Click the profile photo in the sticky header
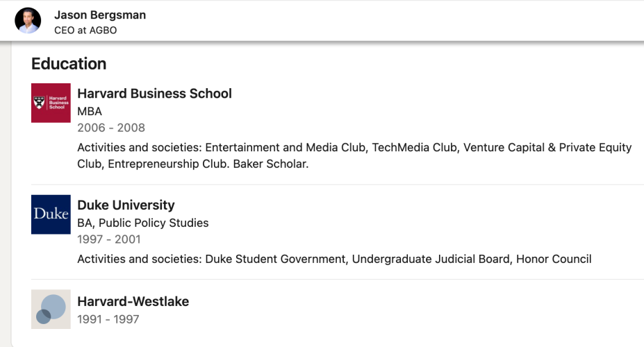This screenshot has height=347, width=644. tap(28, 21)
